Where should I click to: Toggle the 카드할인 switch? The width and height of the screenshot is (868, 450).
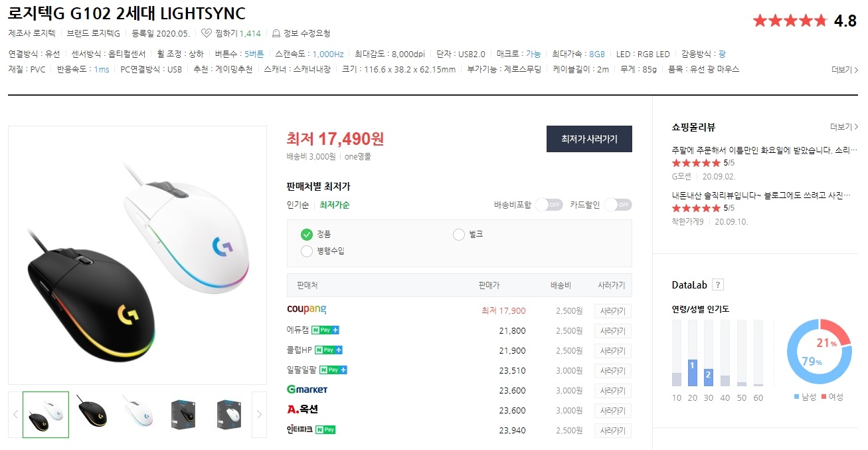(x=618, y=205)
